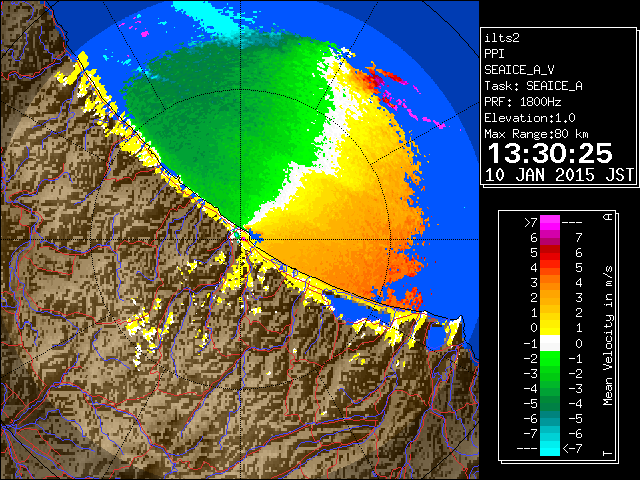Screen dimensions: 640x480
Task: Click the 'T' marker at the legend bottom
Action: pos(608,453)
